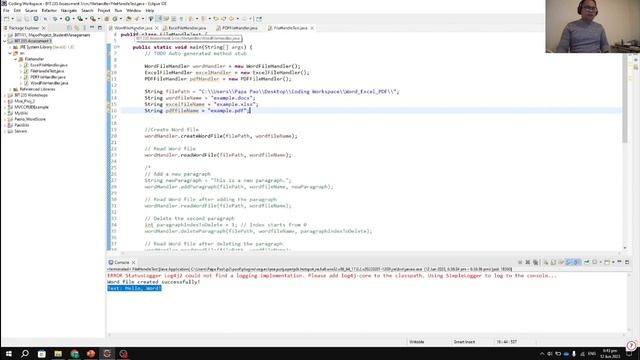Switch to FileHandleTest.java editor tab

pos(290,28)
